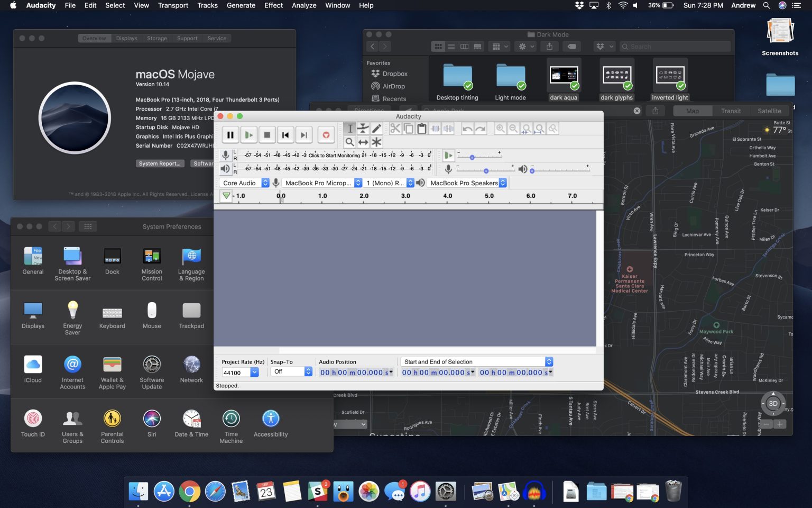Click the System Report button
Viewport: 812px width, 508px height.
160,164
